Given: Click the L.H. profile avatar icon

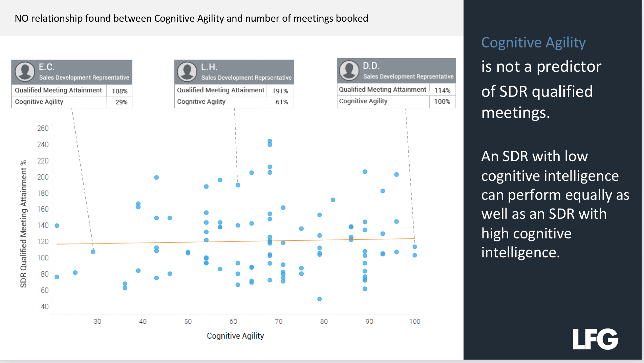Looking at the screenshot, I should 187,71.
